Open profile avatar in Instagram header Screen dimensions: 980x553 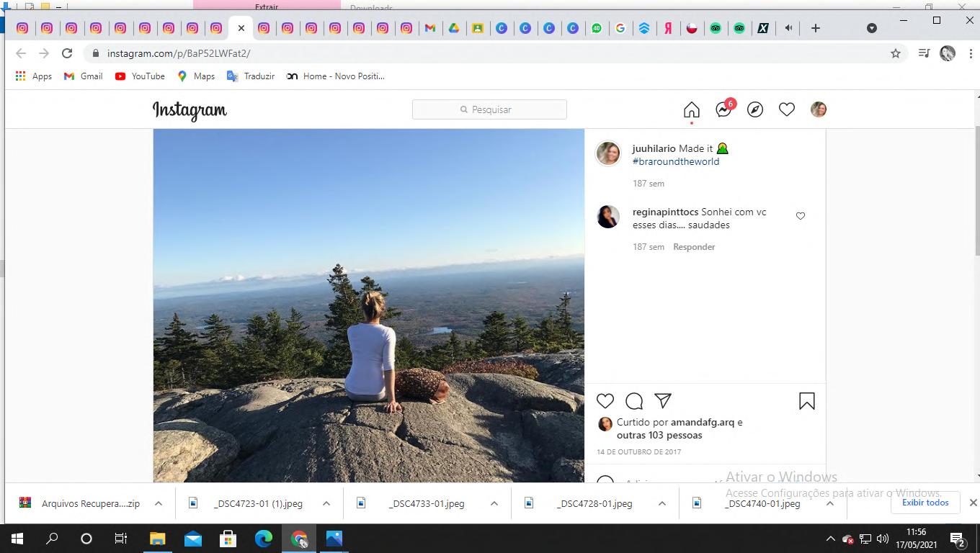[x=819, y=109]
